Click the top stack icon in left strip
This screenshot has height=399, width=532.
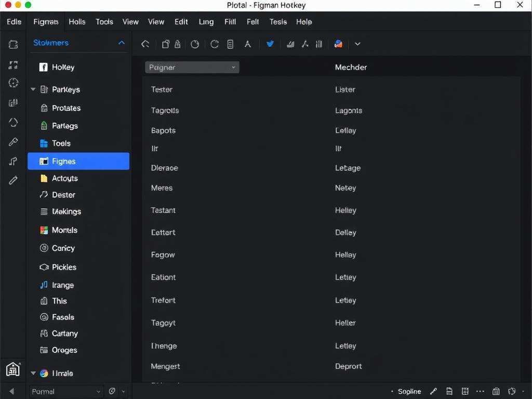click(x=13, y=45)
